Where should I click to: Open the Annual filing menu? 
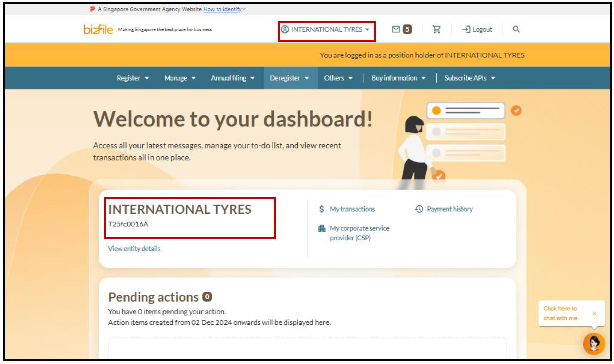click(232, 78)
